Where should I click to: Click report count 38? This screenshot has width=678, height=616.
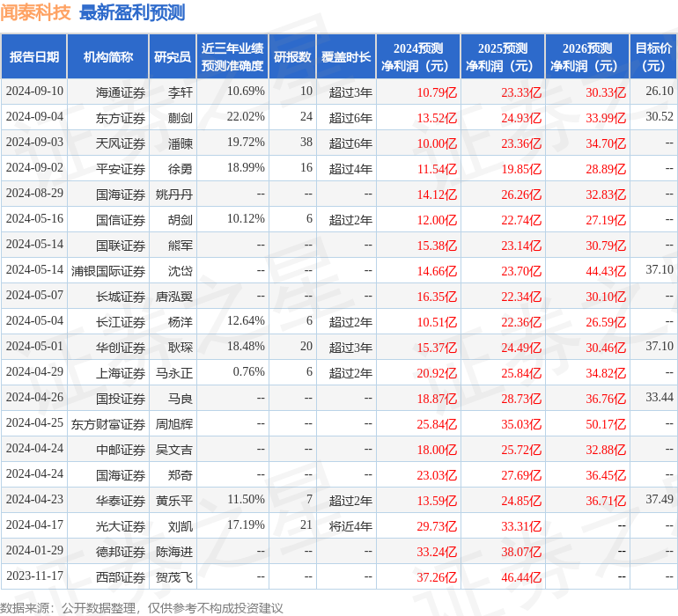(306, 143)
